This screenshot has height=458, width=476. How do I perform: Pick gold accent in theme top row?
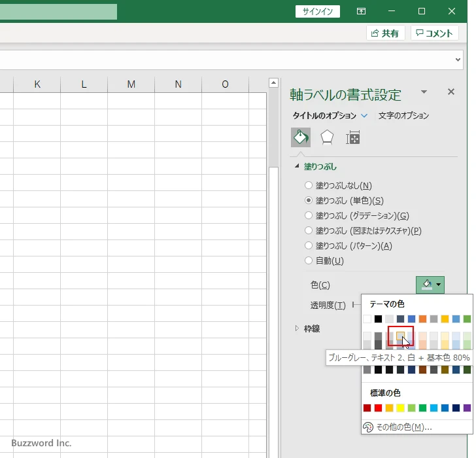click(x=445, y=319)
